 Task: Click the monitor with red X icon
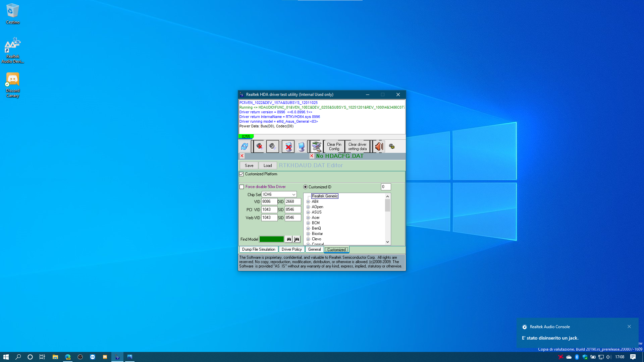(x=288, y=146)
